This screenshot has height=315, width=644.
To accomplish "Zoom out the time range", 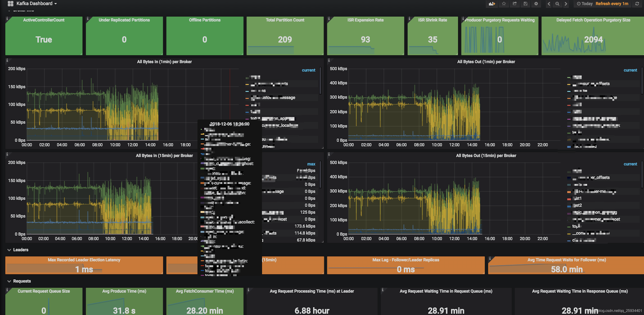I will (557, 4).
